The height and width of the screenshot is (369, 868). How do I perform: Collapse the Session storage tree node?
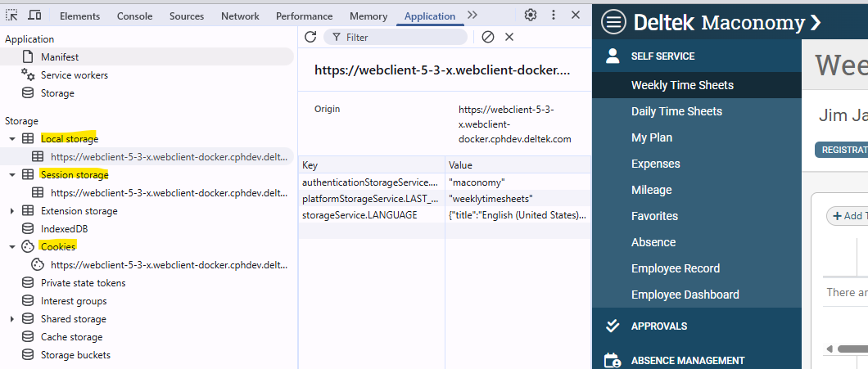tap(12, 175)
